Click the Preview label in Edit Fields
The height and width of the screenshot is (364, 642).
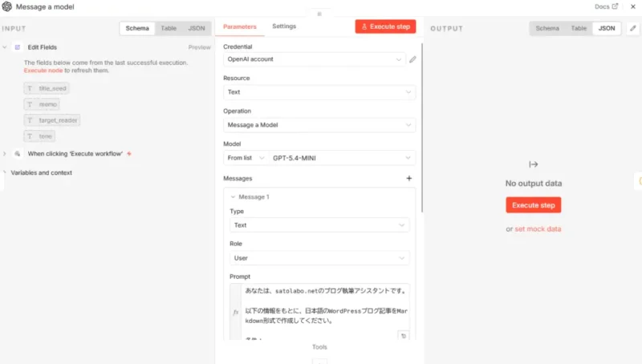click(x=199, y=47)
